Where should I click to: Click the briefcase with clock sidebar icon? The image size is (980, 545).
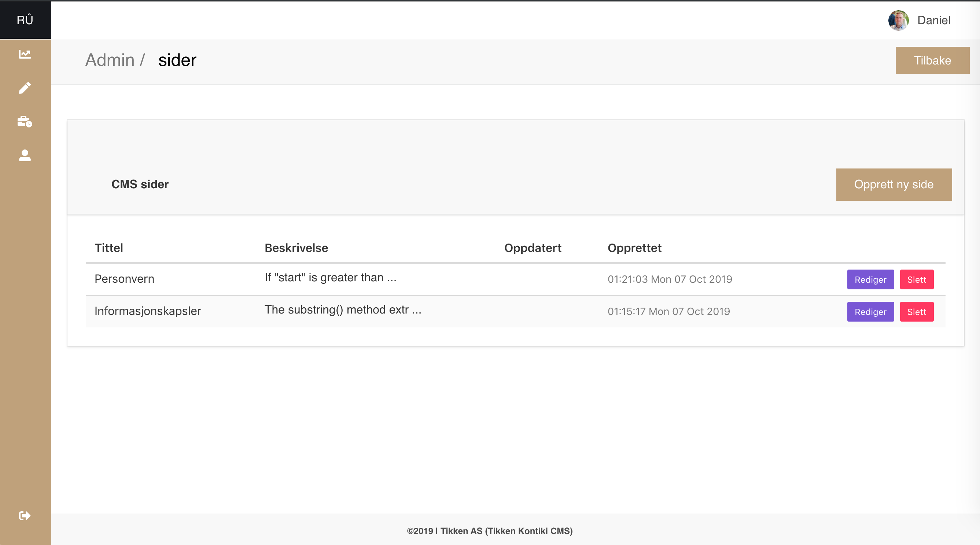25,122
